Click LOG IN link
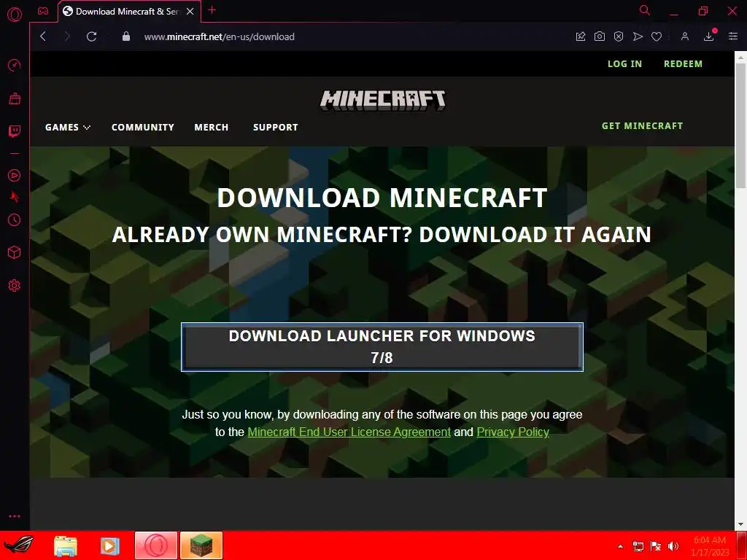The width and height of the screenshot is (747, 560). point(624,64)
